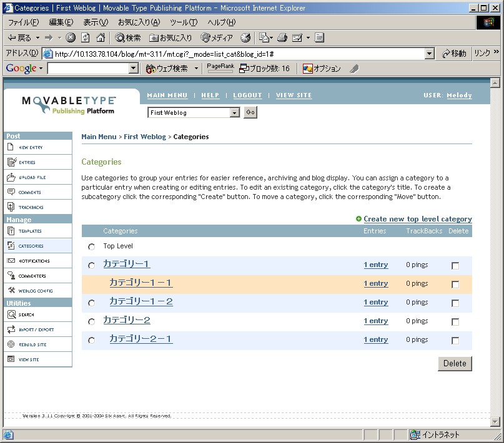Open the IE search pane (検索)
This screenshot has height=443, width=504.
(128, 38)
